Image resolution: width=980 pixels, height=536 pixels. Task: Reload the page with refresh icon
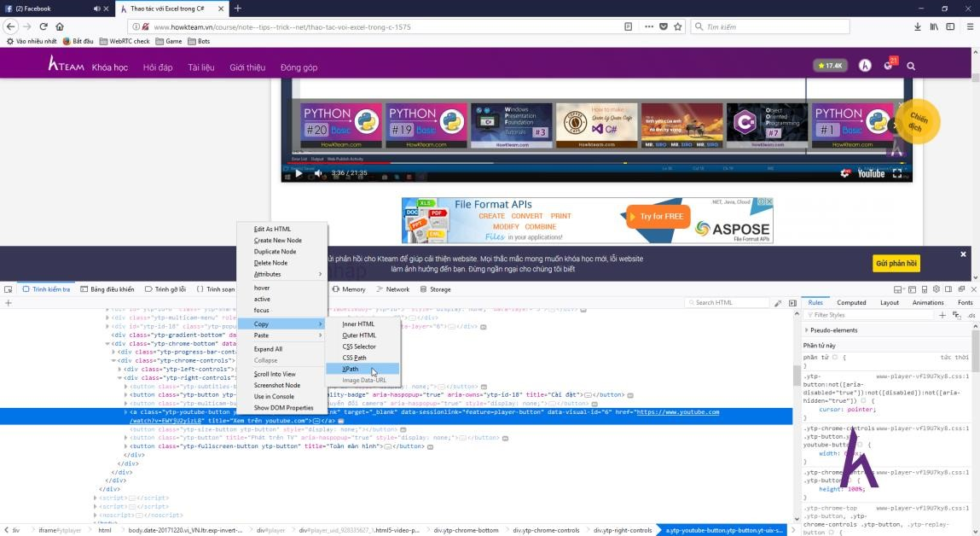pos(43,26)
